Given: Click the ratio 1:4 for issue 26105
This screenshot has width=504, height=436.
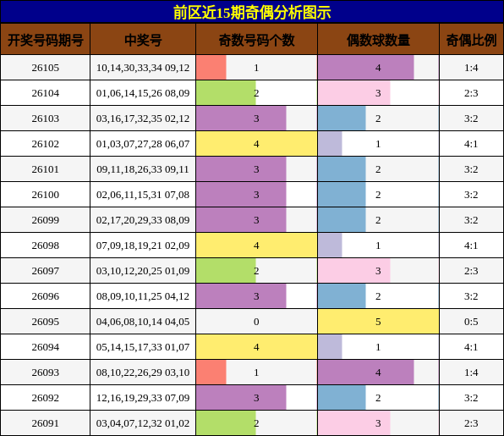Looking at the screenshot, I should click(x=471, y=68).
